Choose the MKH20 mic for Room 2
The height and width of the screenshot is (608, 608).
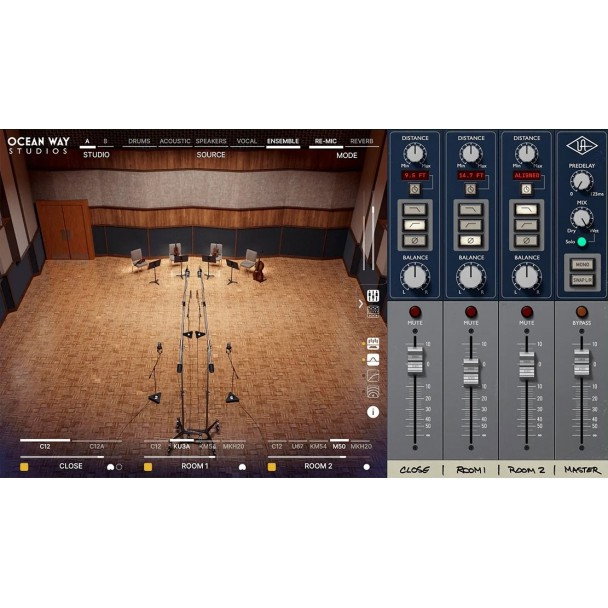[x=361, y=446]
